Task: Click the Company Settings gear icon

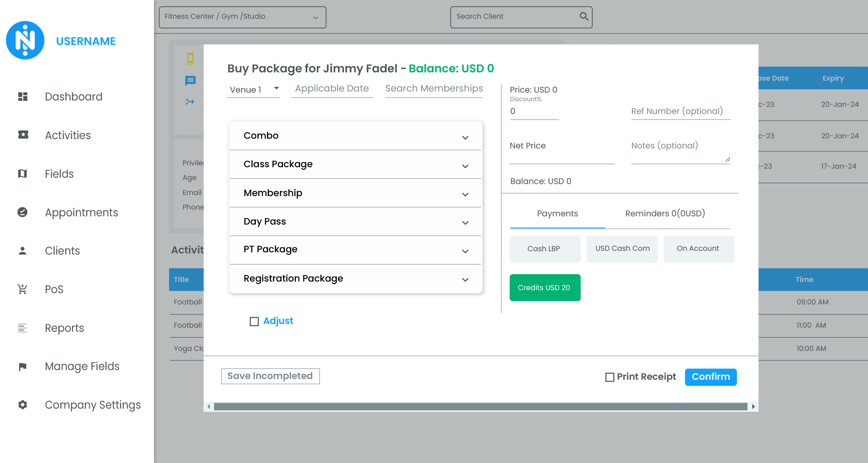Action: (22, 405)
